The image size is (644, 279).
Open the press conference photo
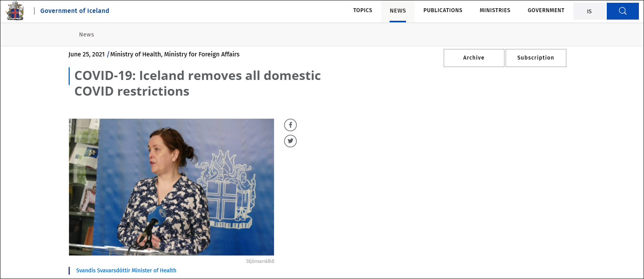tap(171, 187)
